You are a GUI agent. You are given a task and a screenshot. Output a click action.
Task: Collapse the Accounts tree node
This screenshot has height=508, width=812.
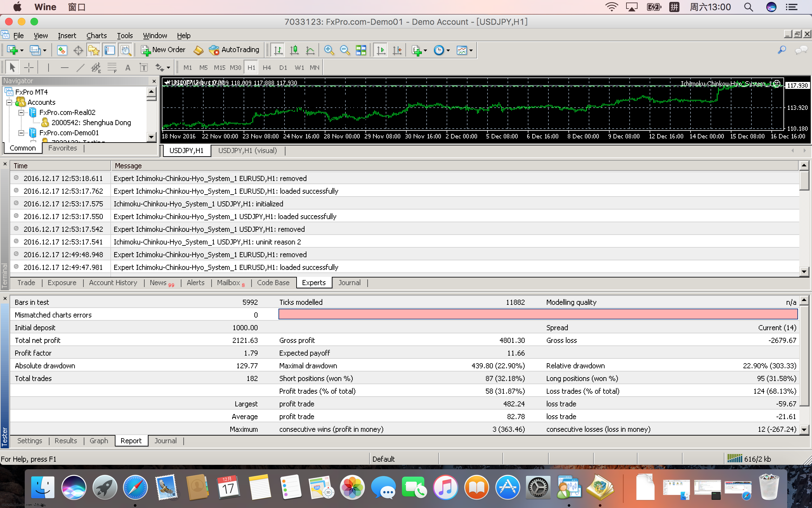(x=10, y=103)
